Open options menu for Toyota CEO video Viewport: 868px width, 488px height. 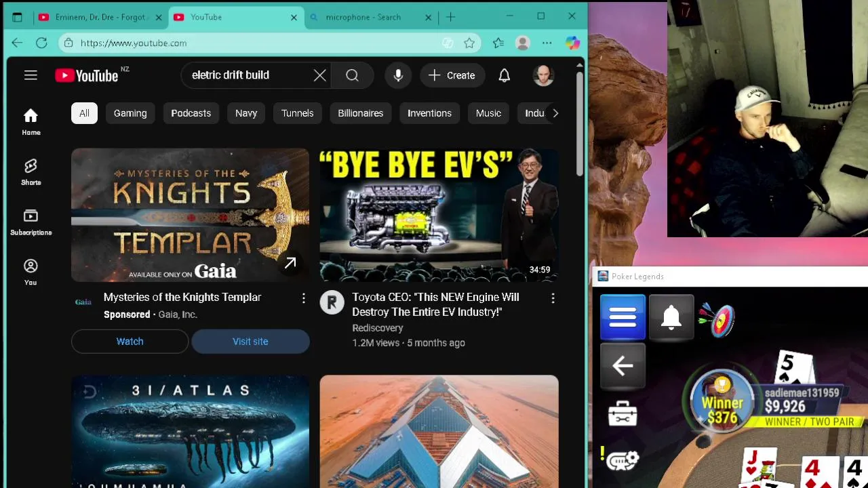(x=553, y=298)
